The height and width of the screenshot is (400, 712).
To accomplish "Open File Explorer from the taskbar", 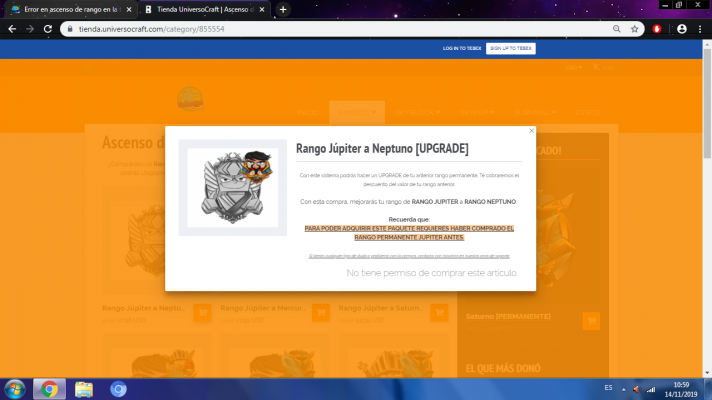I will [x=84, y=389].
